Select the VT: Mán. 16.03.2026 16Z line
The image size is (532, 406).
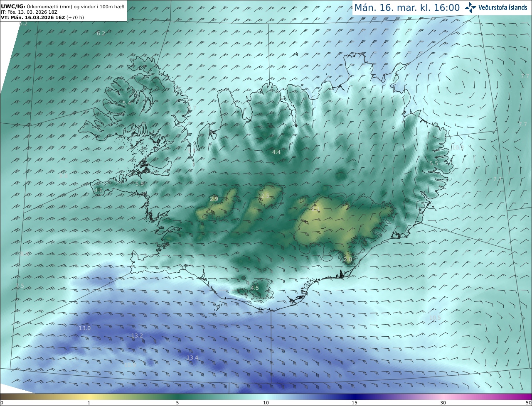(x=42, y=17)
